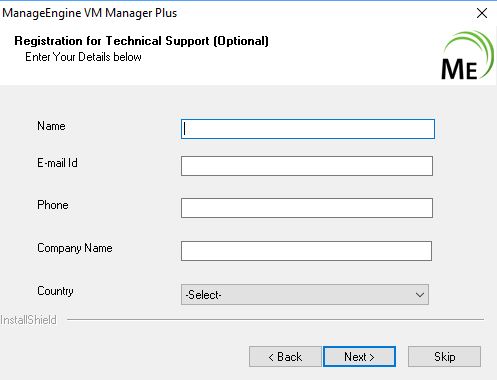Skip the registration step
This screenshot has height=380, width=497.
(444, 357)
